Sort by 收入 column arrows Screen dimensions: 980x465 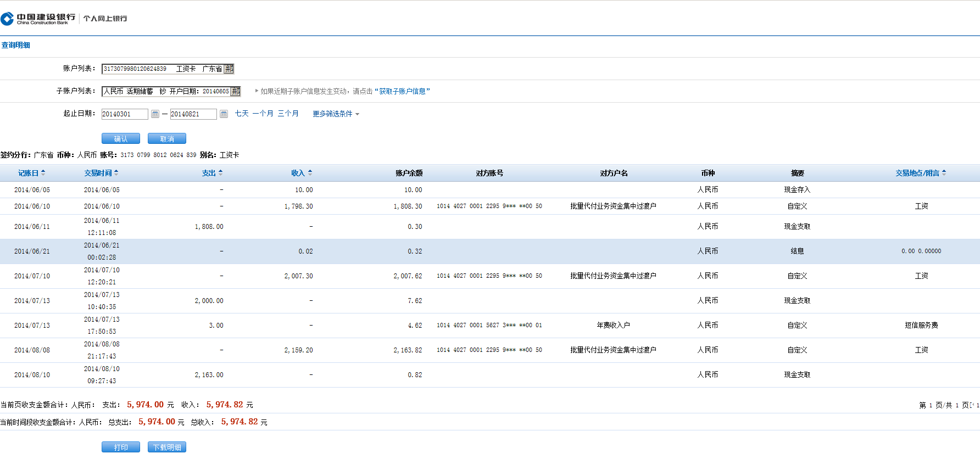[x=310, y=173]
